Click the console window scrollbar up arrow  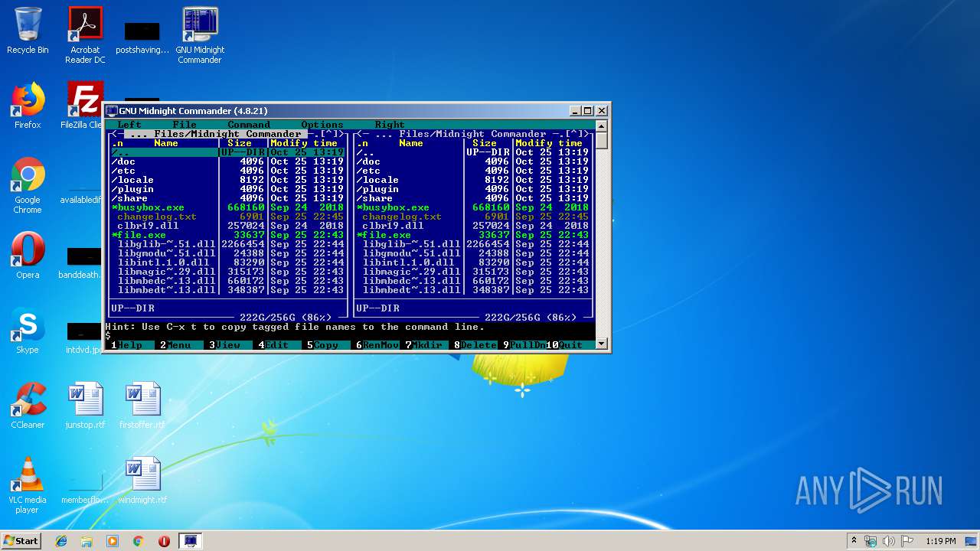(602, 126)
